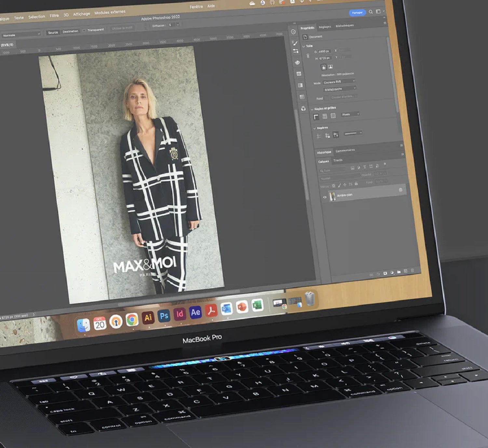Delete layer trash icon in Calques

pos(413,270)
